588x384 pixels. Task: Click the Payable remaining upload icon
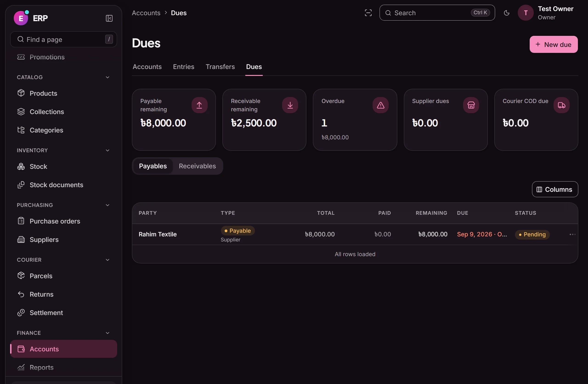[x=199, y=105]
